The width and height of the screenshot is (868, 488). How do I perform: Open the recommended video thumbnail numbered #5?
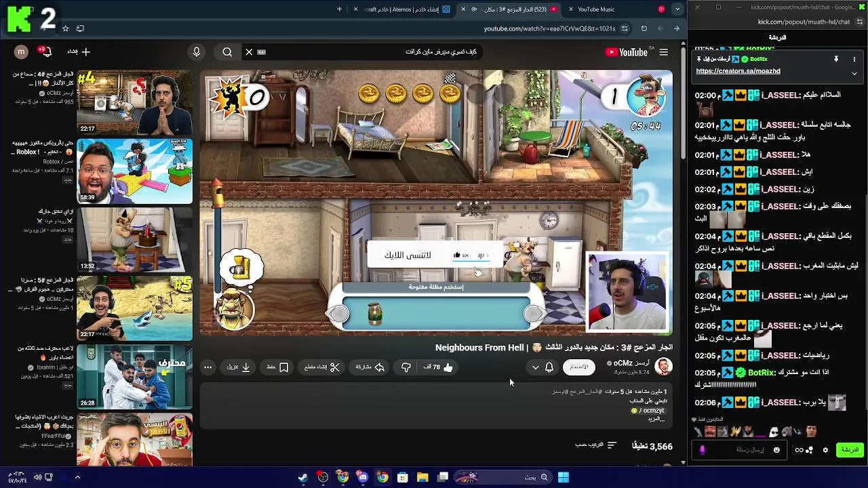pos(134,308)
